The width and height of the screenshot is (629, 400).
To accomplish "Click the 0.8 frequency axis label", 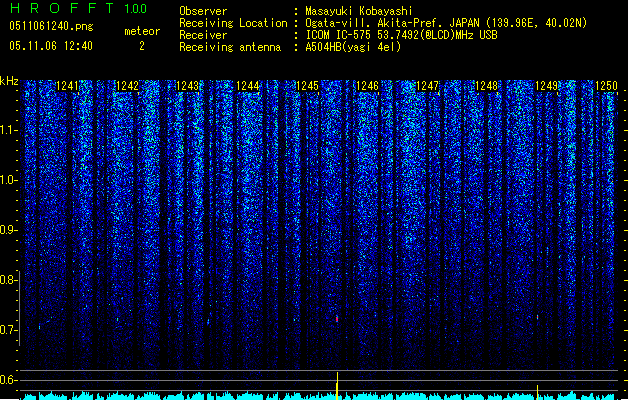I will pos(9,280).
